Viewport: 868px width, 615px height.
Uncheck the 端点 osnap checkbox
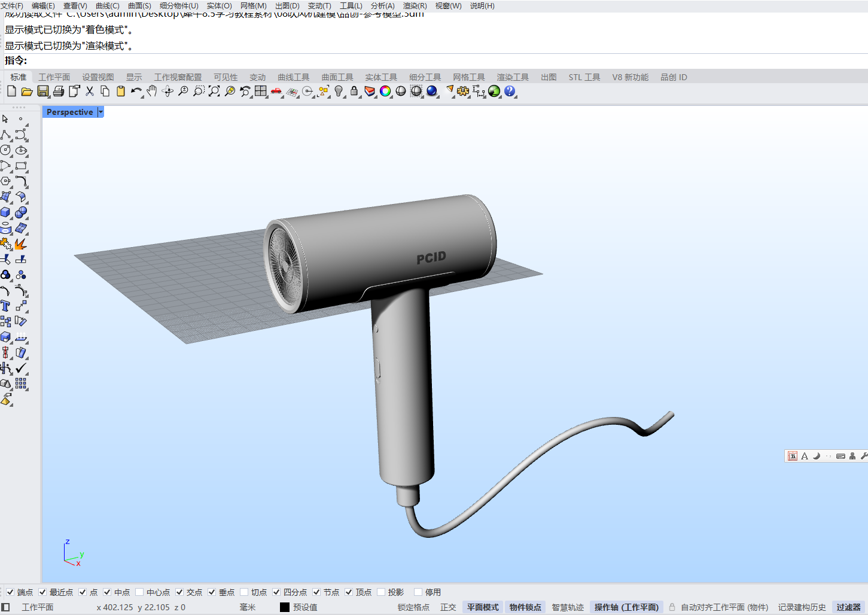[x=10, y=592]
